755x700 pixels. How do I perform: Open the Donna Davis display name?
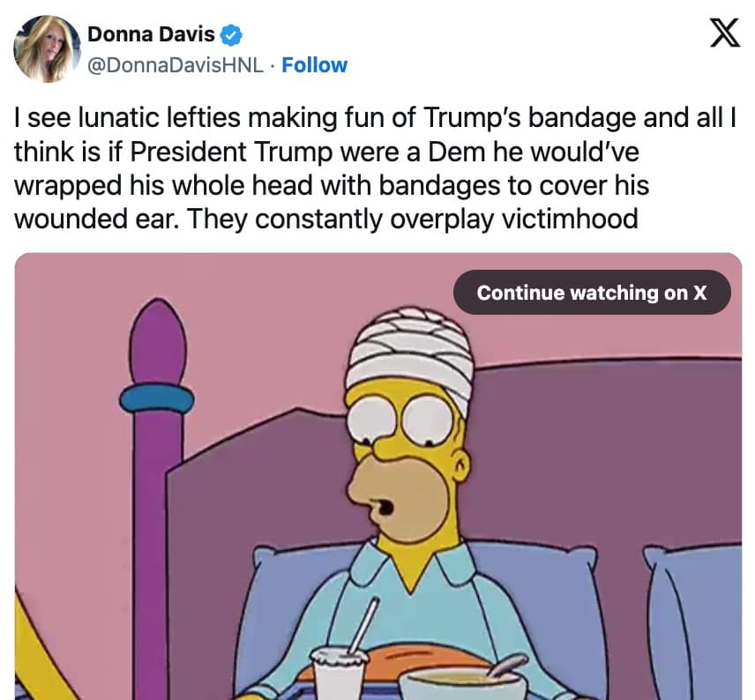click(x=151, y=34)
